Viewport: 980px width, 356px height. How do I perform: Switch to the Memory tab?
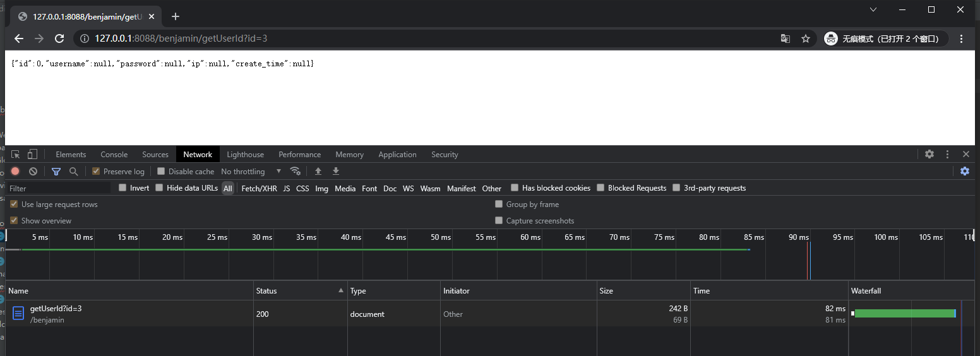coord(350,154)
